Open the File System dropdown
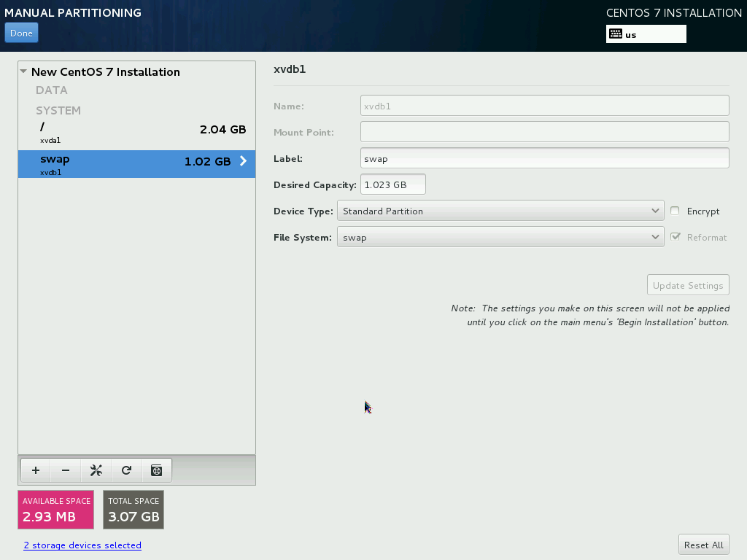This screenshot has height=560, width=747. tap(500, 237)
